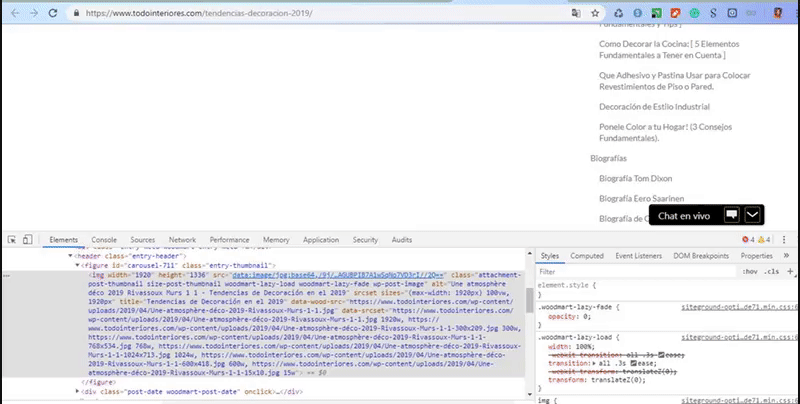Viewport: 800px width, 404px height.
Task: Click the opacity: 0 declaration
Action: point(569,316)
